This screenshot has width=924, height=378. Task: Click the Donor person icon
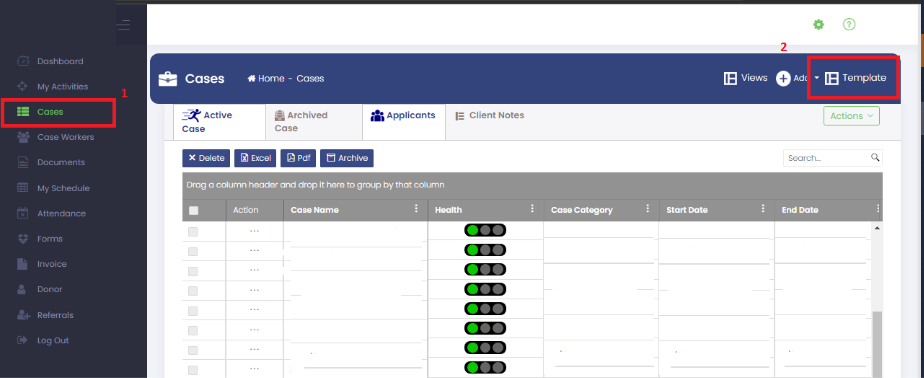pos(22,290)
